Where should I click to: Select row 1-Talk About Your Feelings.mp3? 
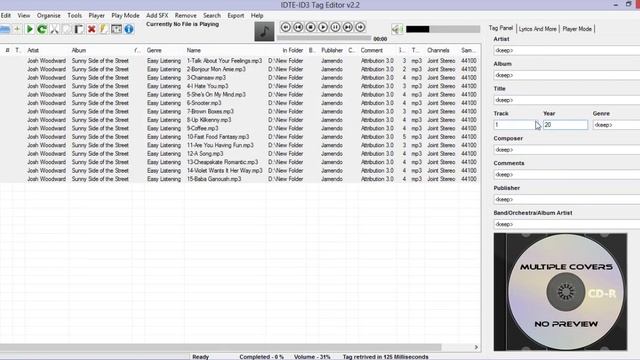point(240,61)
